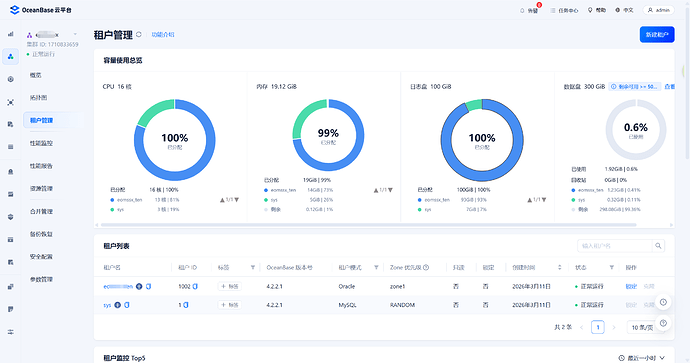Open the sliders settings icon at rail bottom
This screenshot has width=690, height=363.
click(x=11, y=332)
